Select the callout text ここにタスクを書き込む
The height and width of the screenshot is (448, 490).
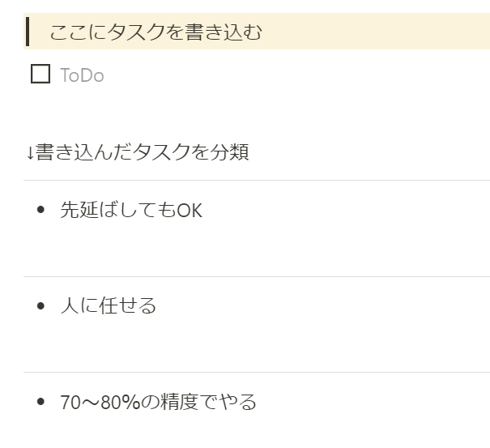tap(156, 32)
